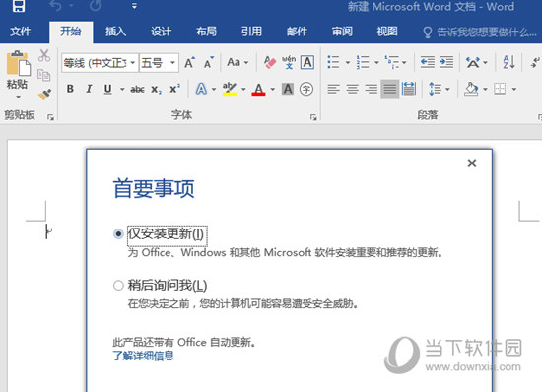
Task: Click the Copy icon
Action: 44,75
